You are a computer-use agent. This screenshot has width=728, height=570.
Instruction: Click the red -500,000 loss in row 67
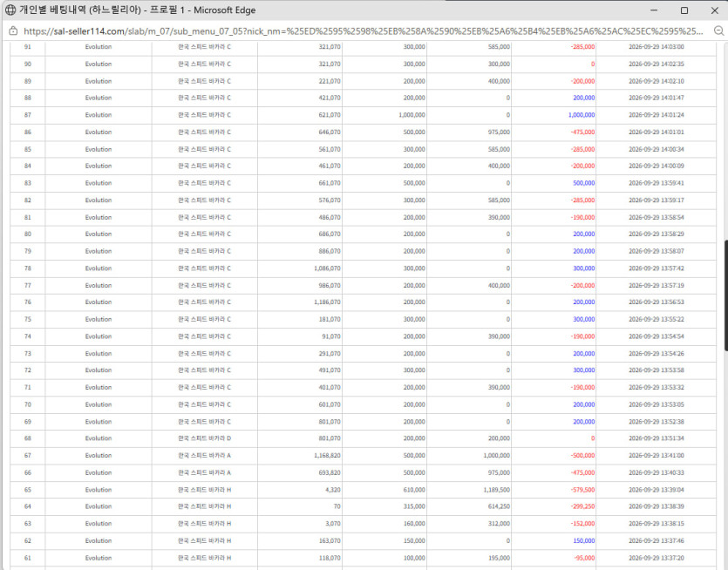click(582, 455)
